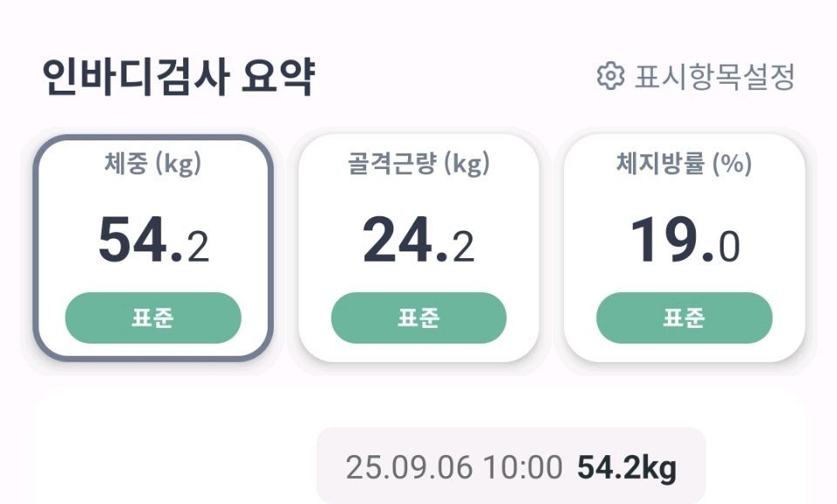The width and height of the screenshot is (837, 504).
Task: Click the 체중 (kg) label text
Action: 153,163
